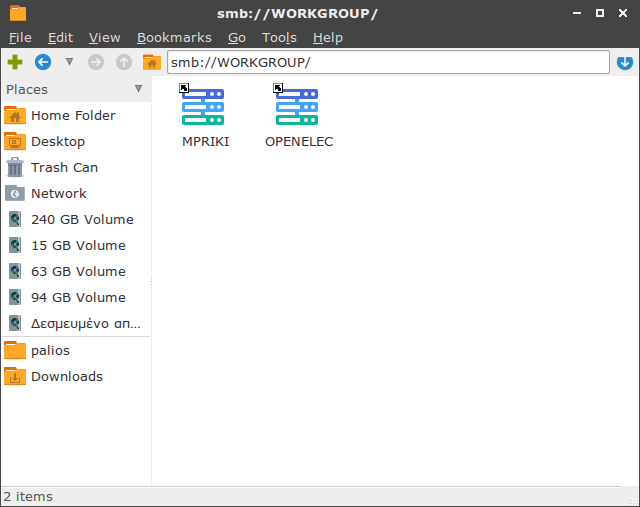Screen dimensions: 640x507
Task: Click the folder icon in title bar
Action: tap(18, 13)
